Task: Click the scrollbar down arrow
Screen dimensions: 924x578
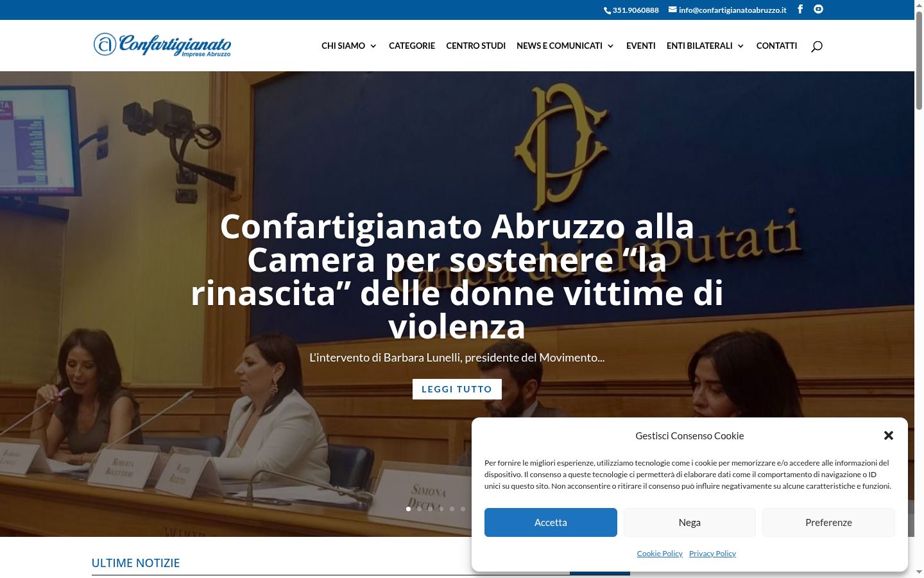Action: 919,572
